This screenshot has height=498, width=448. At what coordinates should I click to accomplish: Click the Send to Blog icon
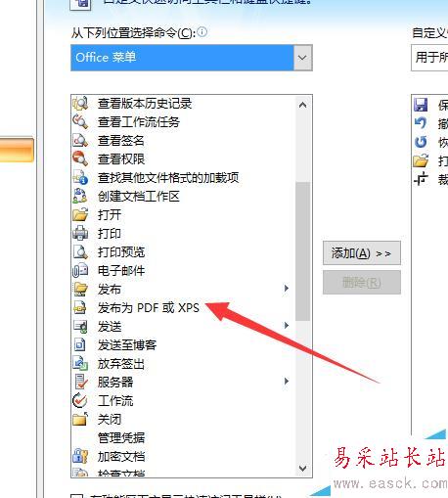(x=80, y=344)
